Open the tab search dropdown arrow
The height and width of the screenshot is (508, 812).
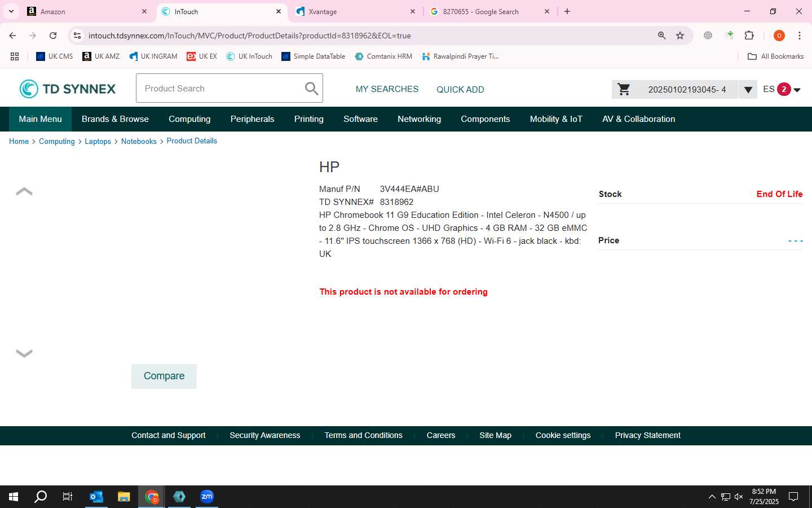pyautogui.click(x=11, y=11)
